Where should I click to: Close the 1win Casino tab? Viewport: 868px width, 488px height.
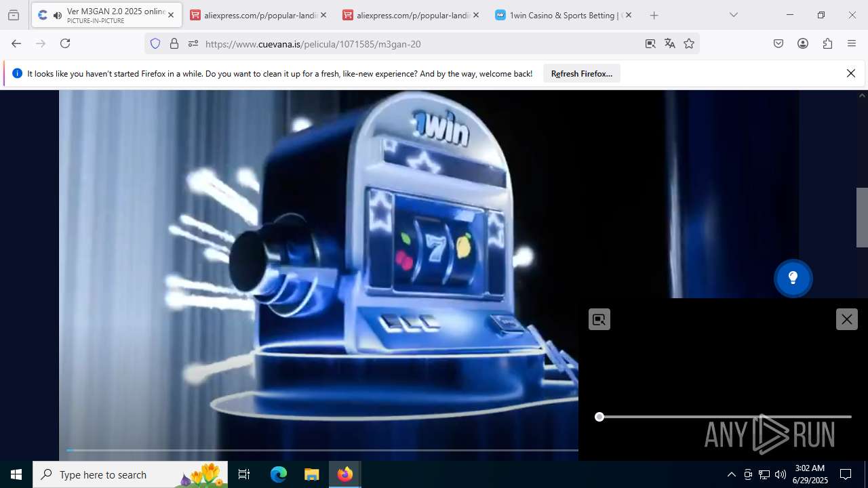pos(628,15)
